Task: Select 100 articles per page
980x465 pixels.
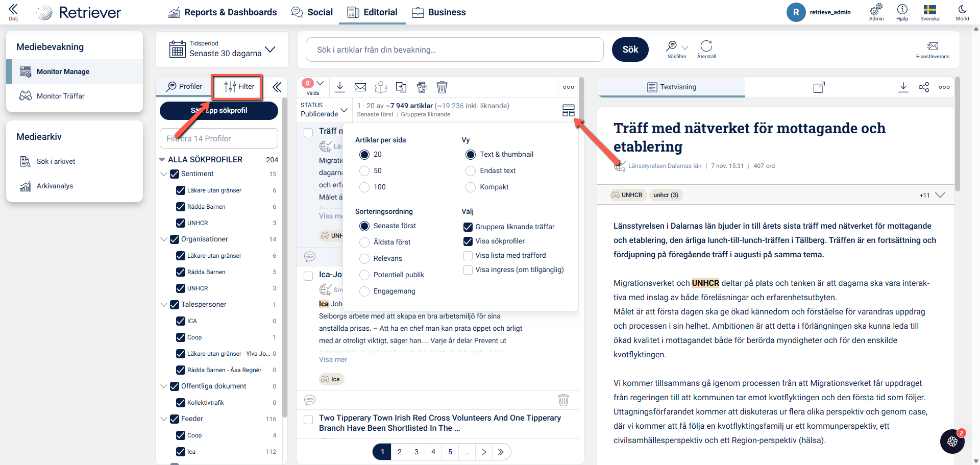Action: (x=364, y=187)
